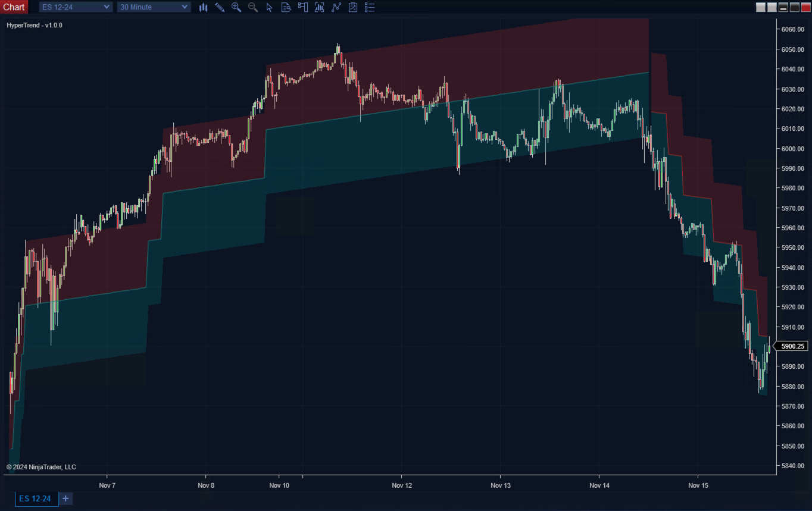812x511 pixels.
Task: Toggle the Chart Trader panel icon
Action: tap(303, 7)
